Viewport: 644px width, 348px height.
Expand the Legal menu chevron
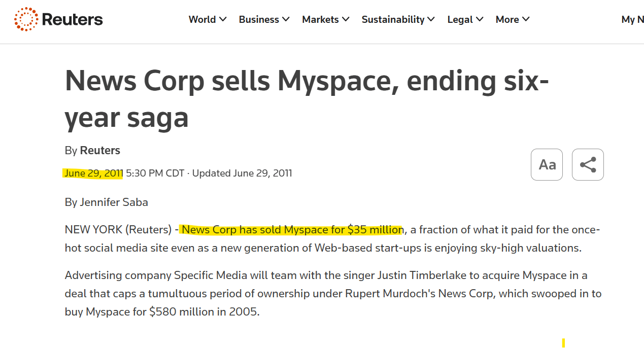480,20
